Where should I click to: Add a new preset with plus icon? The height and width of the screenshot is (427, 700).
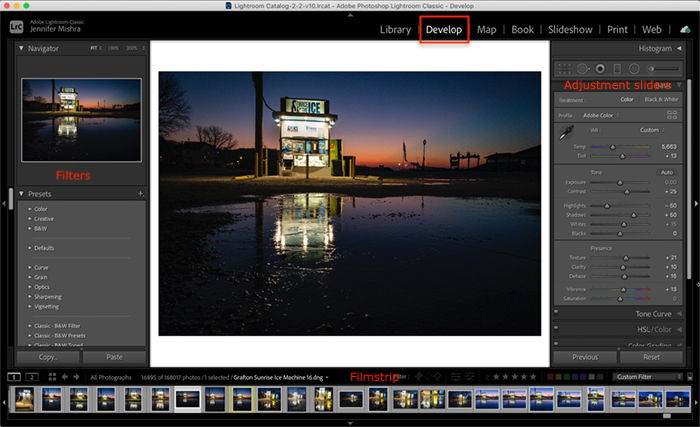141,193
